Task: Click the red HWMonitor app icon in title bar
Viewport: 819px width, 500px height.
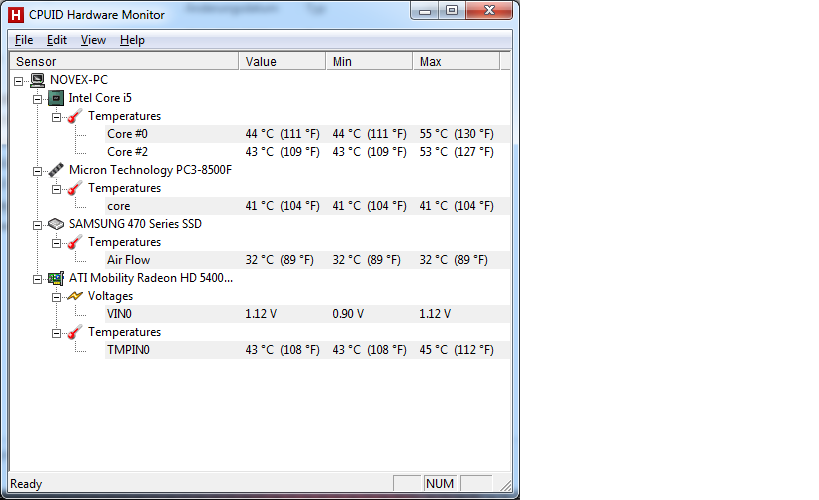Action: (16, 15)
